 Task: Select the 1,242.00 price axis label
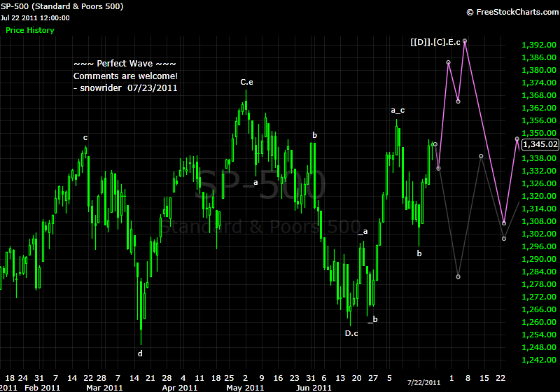point(539,360)
